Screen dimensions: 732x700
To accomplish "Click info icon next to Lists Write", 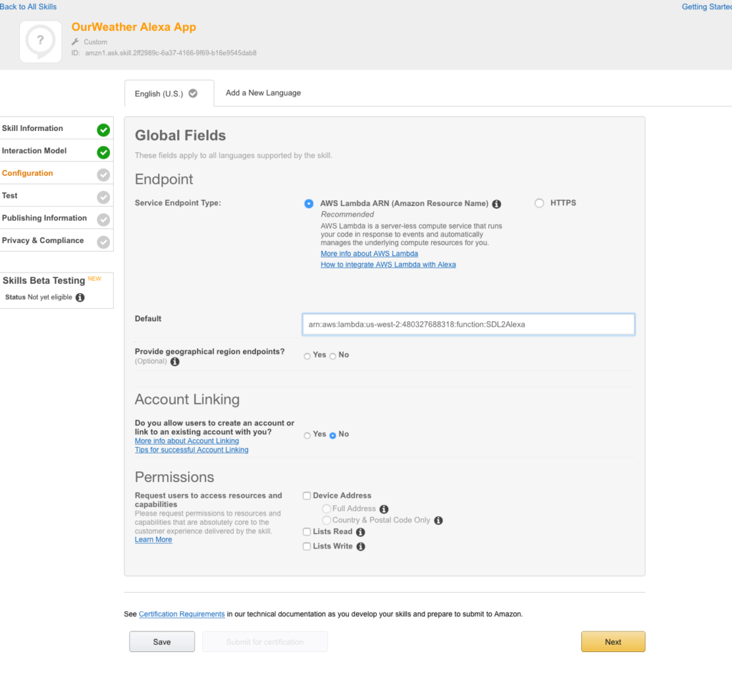I will tap(361, 547).
